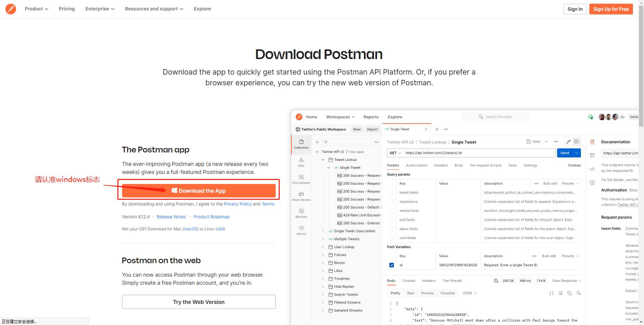Switch to Pre-request Scripts tab
The height and width of the screenshot is (325, 644).
tap(485, 165)
